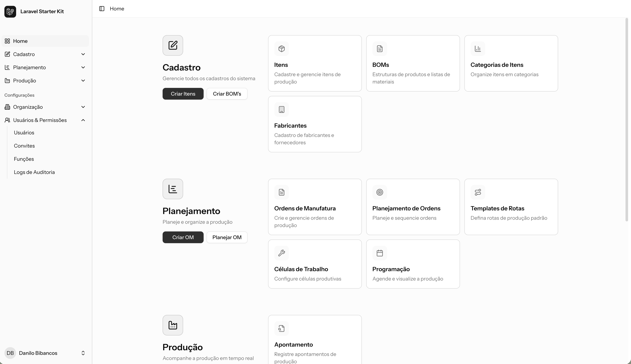Click the Laravel Starter Kit logo
The height and width of the screenshot is (364, 631).
pyautogui.click(x=10, y=12)
